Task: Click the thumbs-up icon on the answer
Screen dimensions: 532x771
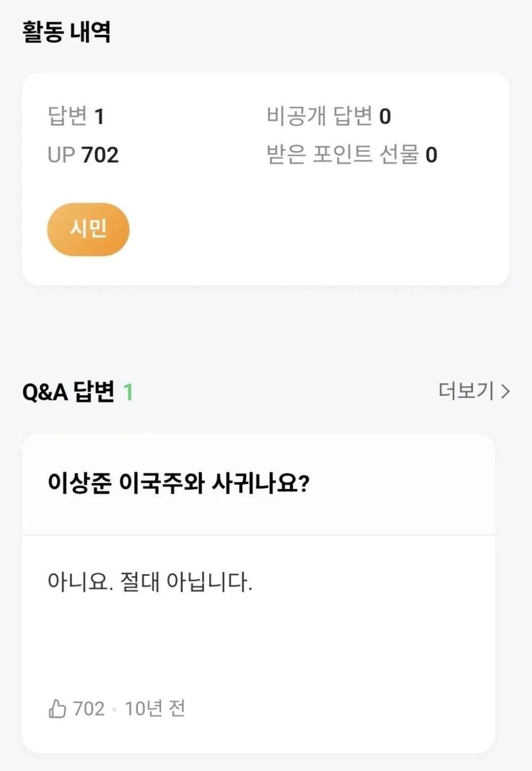Action: (57, 709)
